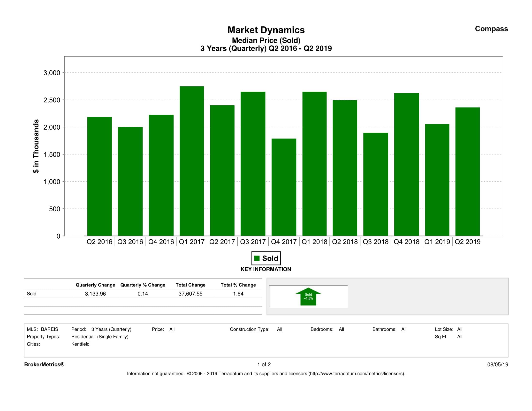Click the Kentfield city value
532x411 pixels.
[x=80, y=344]
